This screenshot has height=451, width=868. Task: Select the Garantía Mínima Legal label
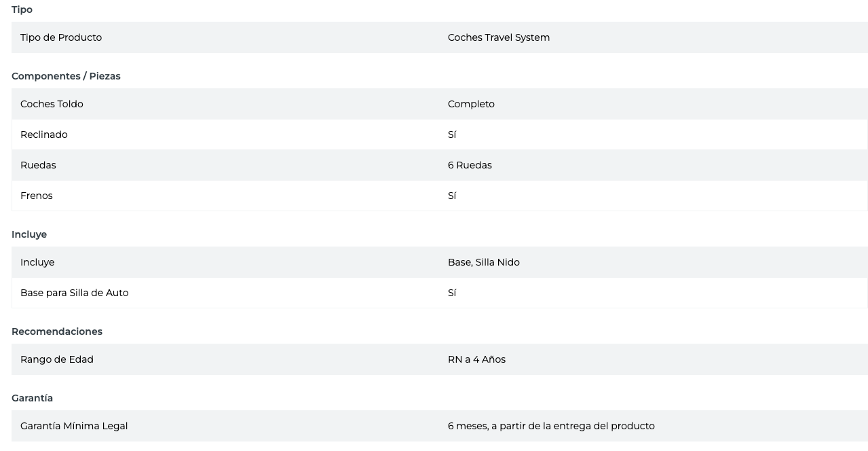74,426
